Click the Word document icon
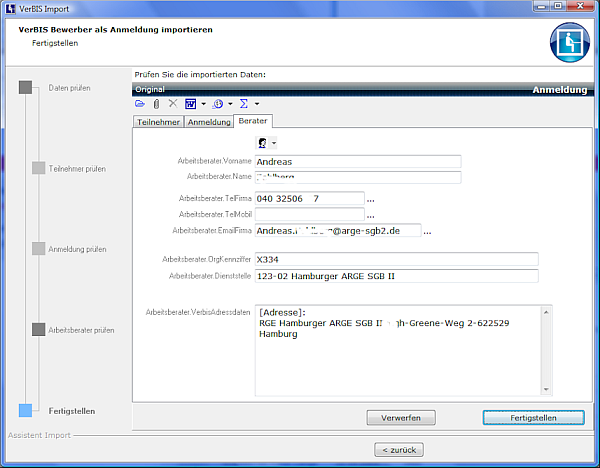The height and width of the screenshot is (468, 600). click(x=190, y=103)
